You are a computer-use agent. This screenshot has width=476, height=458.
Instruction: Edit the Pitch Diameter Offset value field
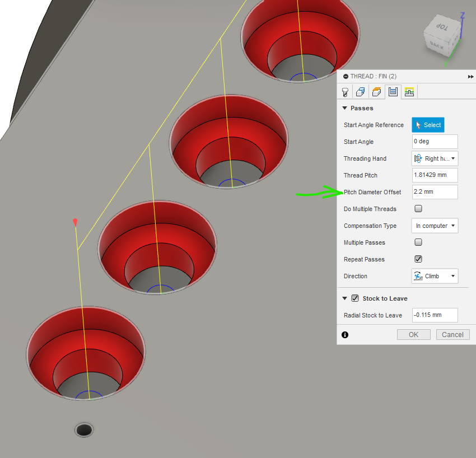coord(435,192)
